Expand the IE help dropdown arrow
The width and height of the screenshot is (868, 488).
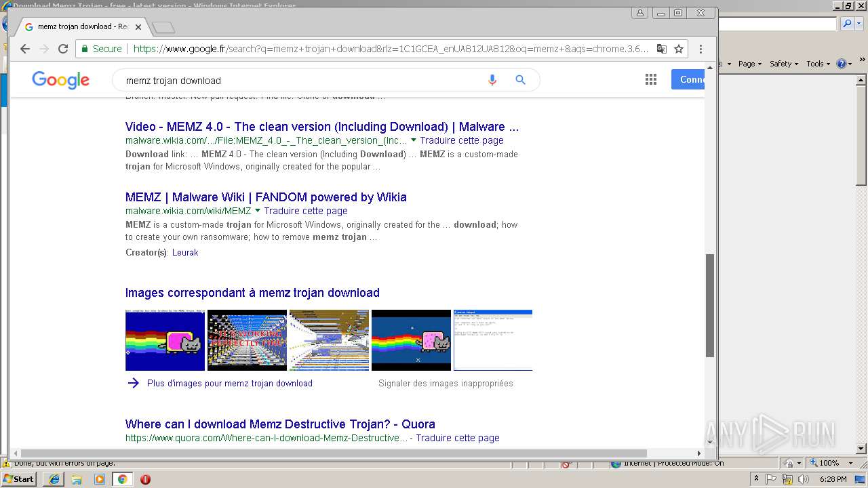pos(850,64)
